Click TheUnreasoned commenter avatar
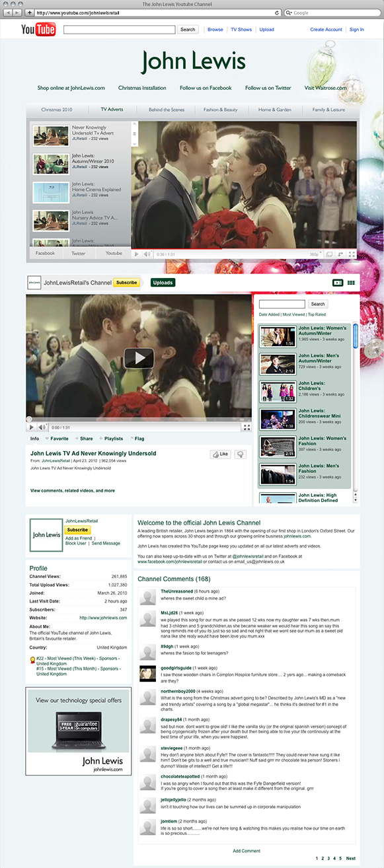 coord(148,598)
